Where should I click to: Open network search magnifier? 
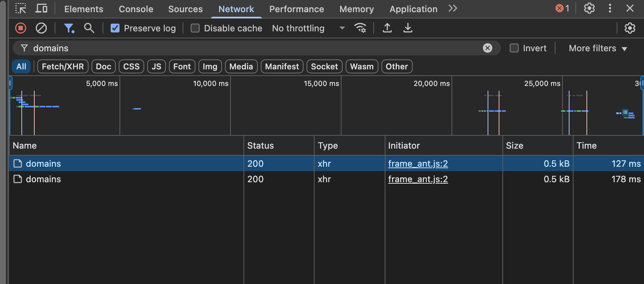(x=89, y=28)
